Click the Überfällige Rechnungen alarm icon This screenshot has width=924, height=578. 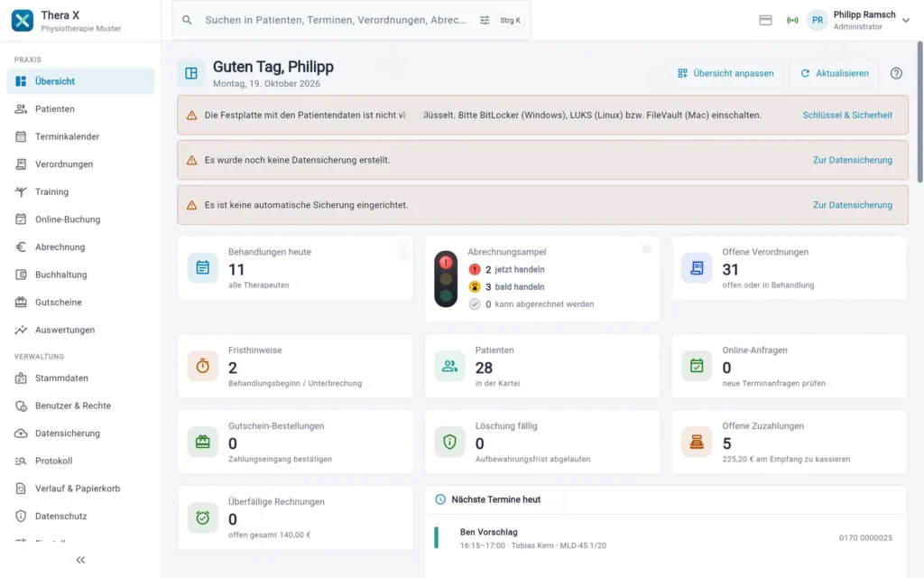[x=203, y=517]
